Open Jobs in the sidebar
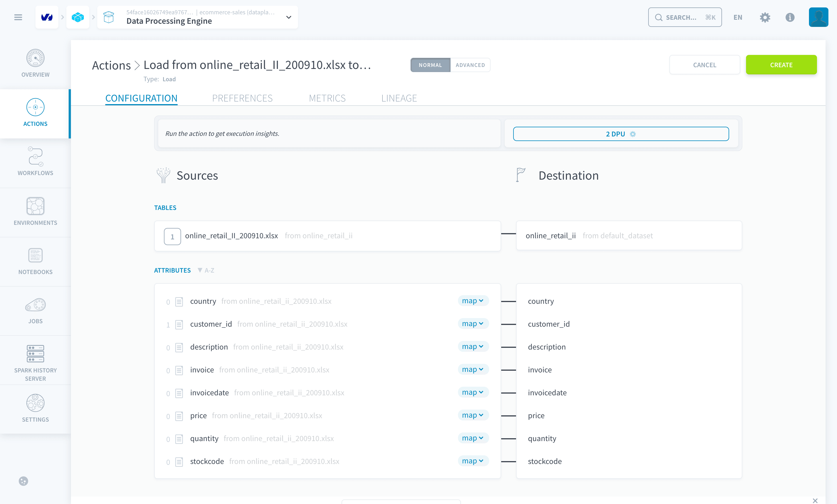 click(x=35, y=310)
